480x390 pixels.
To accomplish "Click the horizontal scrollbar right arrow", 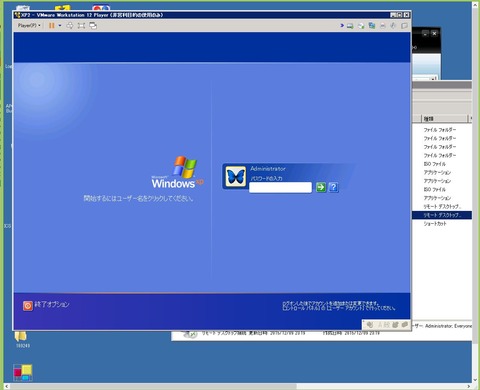I will click(469, 386).
